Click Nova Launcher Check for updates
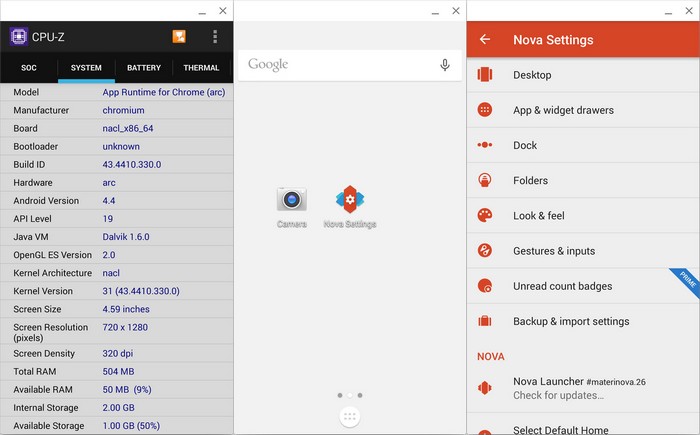Screen dimensions: 700x435 click(x=583, y=388)
